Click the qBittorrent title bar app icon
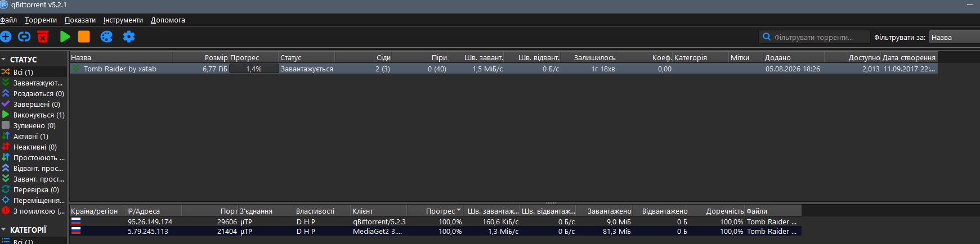The image size is (980, 244). tap(4, 4)
